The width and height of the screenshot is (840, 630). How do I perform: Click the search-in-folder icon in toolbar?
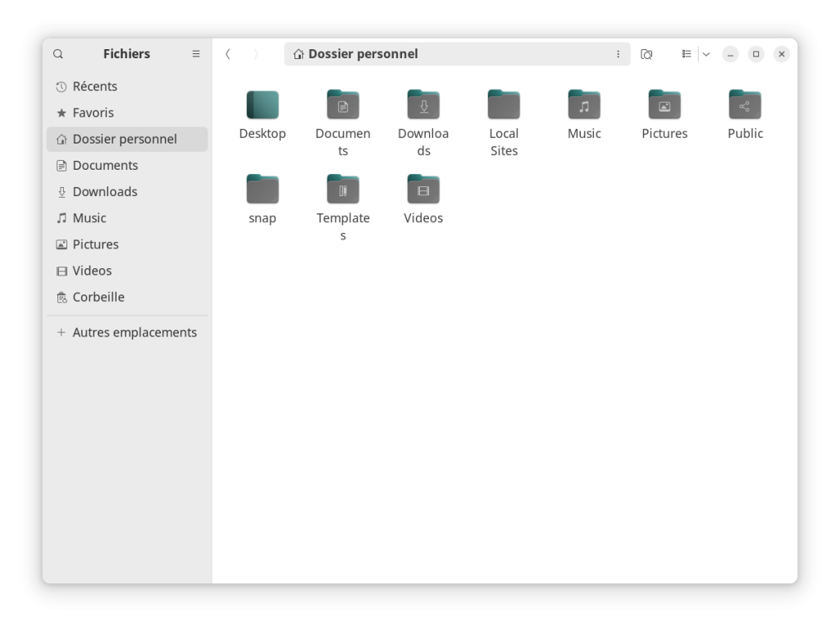pyautogui.click(x=646, y=54)
